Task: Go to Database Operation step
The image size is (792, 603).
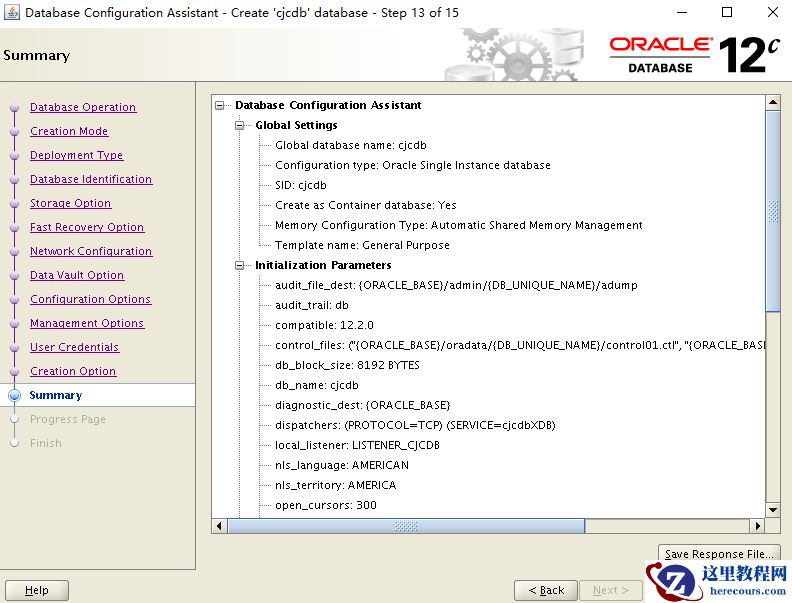Action: pos(83,107)
